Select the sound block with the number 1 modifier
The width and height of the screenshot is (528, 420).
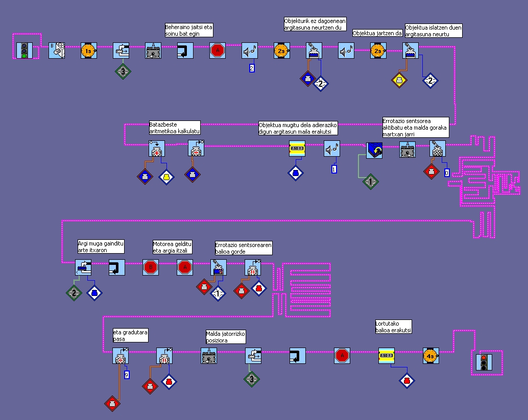tap(332, 149)
